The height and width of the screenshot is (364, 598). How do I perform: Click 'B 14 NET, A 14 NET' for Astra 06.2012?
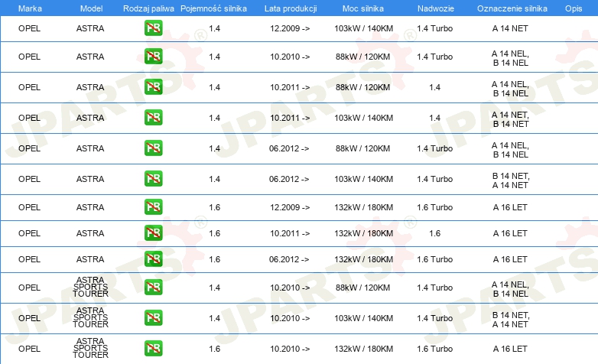pos(510,180)
